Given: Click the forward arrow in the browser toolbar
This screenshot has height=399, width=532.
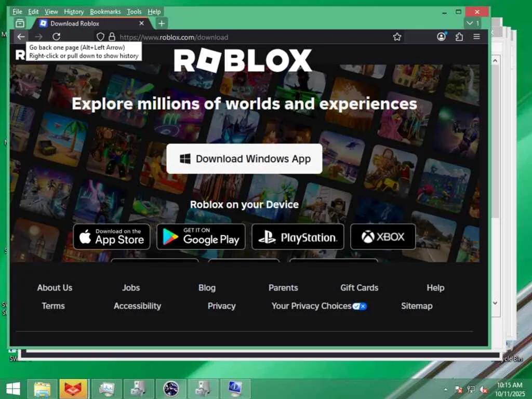Looking at the screenshot, I should click(x=38, y=37).
